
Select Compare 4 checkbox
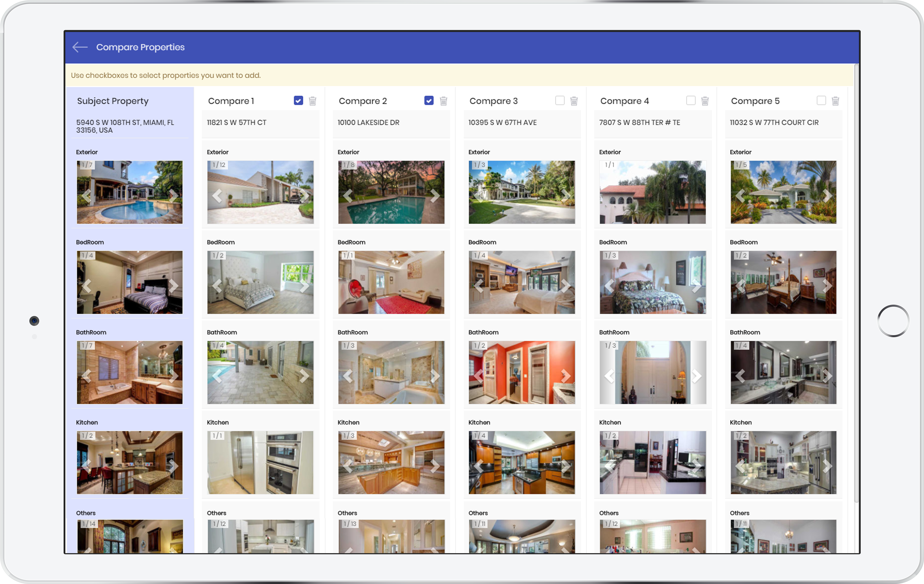point(691,101)
